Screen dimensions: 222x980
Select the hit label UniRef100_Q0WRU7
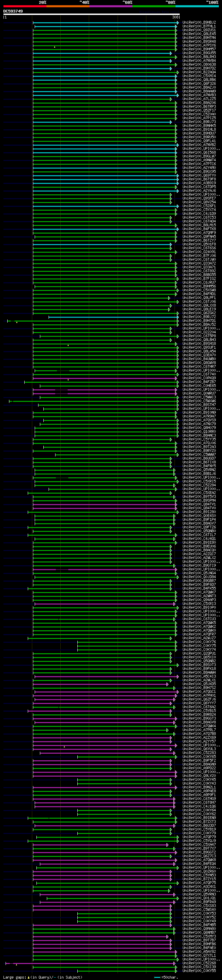199,394
